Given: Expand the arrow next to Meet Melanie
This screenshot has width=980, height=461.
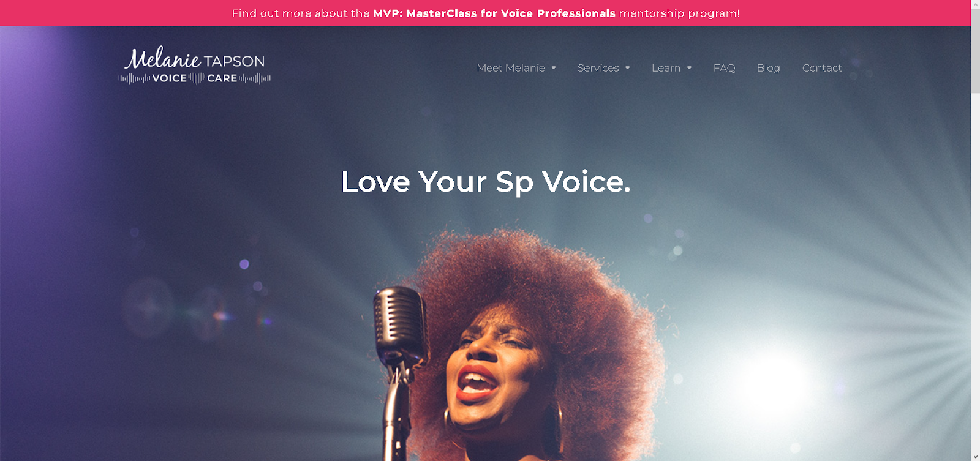Looking at the screenshot, I should point(554,68).
